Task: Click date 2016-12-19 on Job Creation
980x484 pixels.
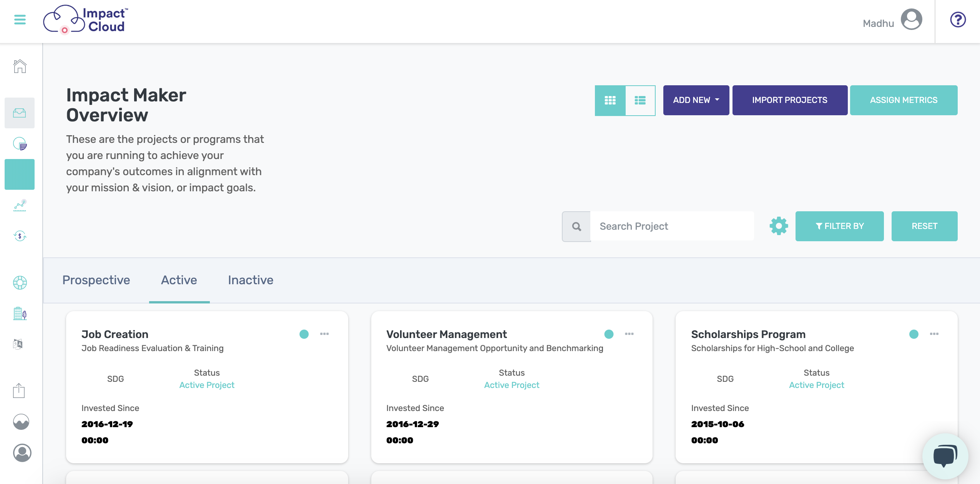Action: 107,424
